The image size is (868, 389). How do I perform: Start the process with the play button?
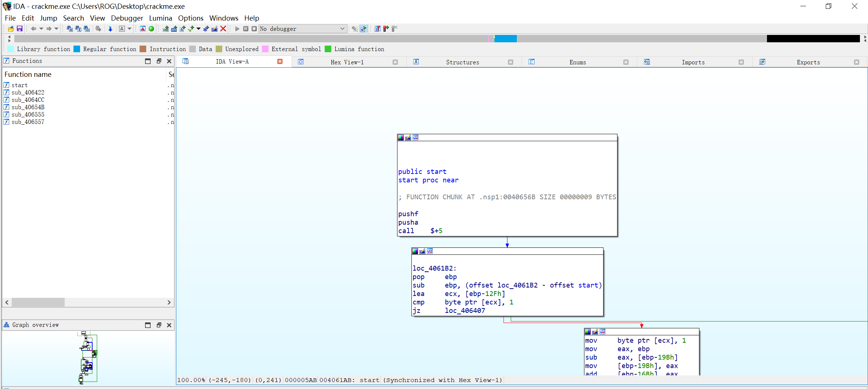click(x=237, y=29)
